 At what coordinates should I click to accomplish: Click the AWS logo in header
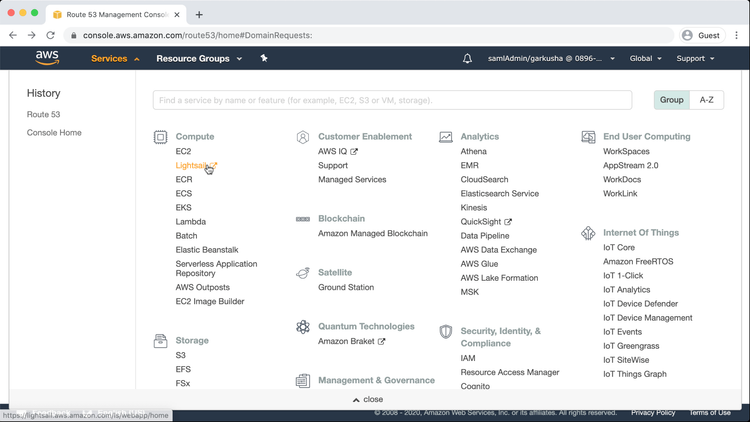click(x=47, y=58)
